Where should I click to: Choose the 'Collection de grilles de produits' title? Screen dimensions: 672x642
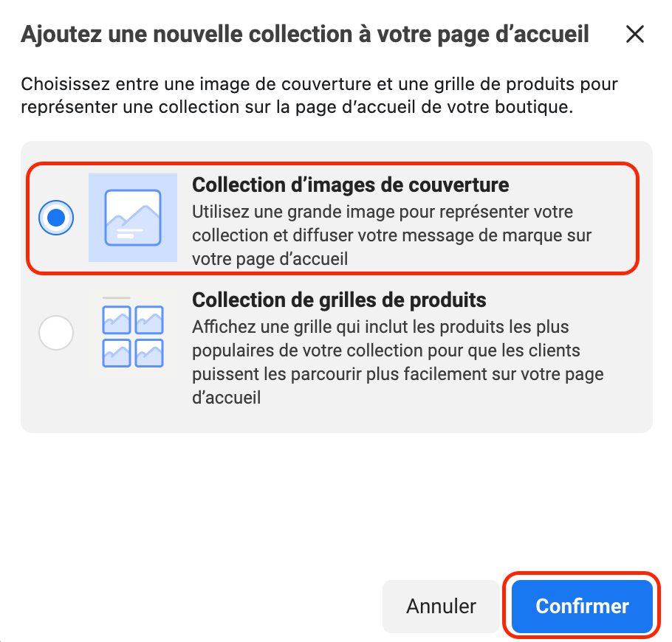[x=339, y=300]
